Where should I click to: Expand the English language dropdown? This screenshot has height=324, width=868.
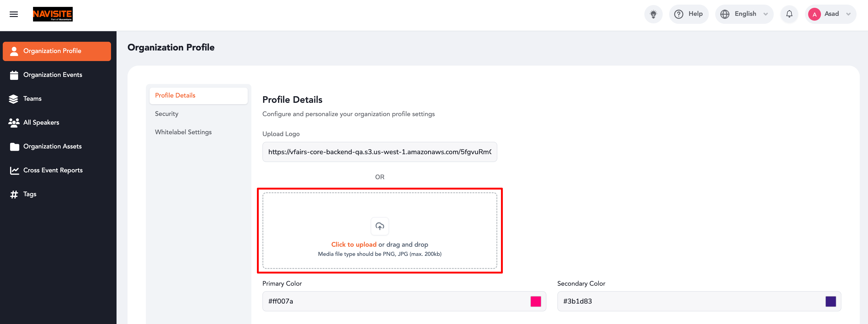744,14
